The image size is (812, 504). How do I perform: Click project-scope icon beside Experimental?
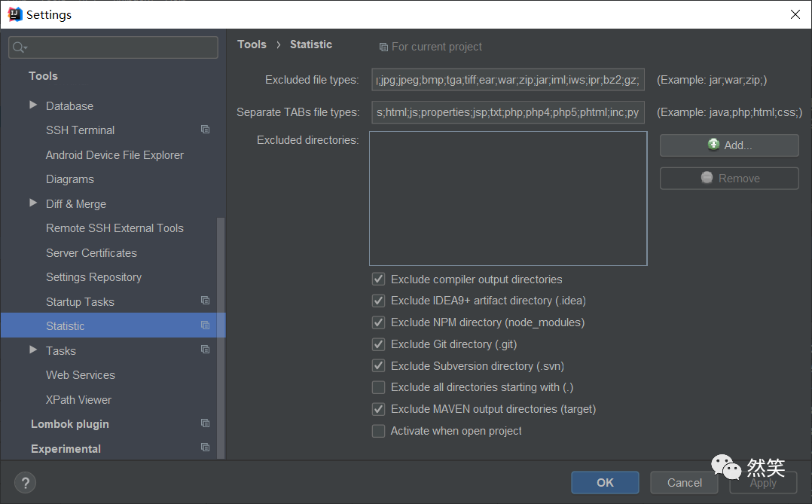205,448
